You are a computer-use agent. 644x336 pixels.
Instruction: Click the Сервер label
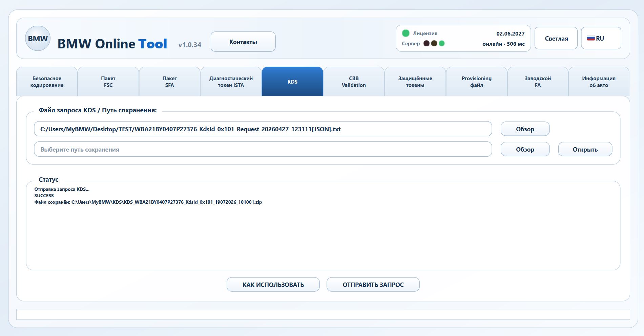411,43
